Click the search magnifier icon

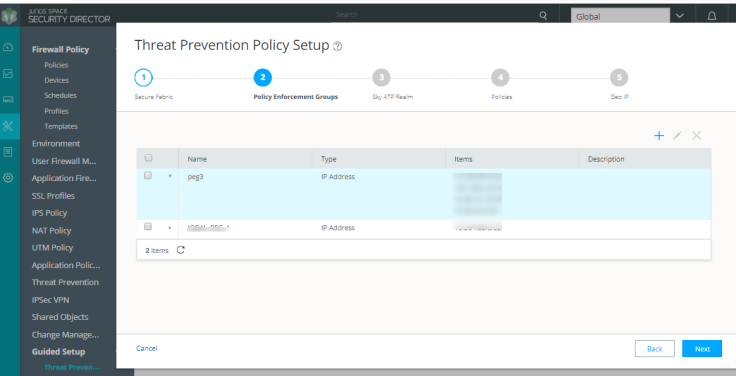(x=543, y=15)
